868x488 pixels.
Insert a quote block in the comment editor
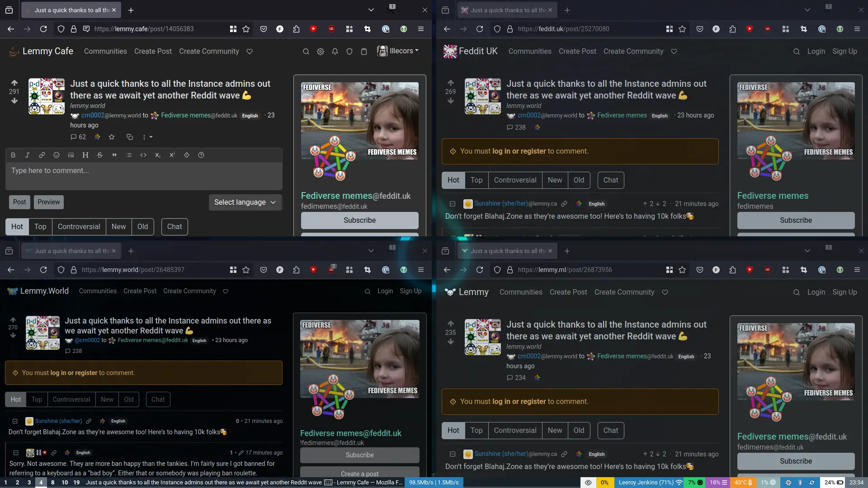coord(114,155)
